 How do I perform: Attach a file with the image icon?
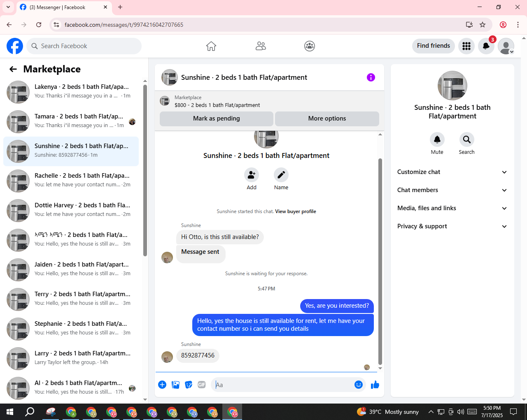[x=175, y=385]
